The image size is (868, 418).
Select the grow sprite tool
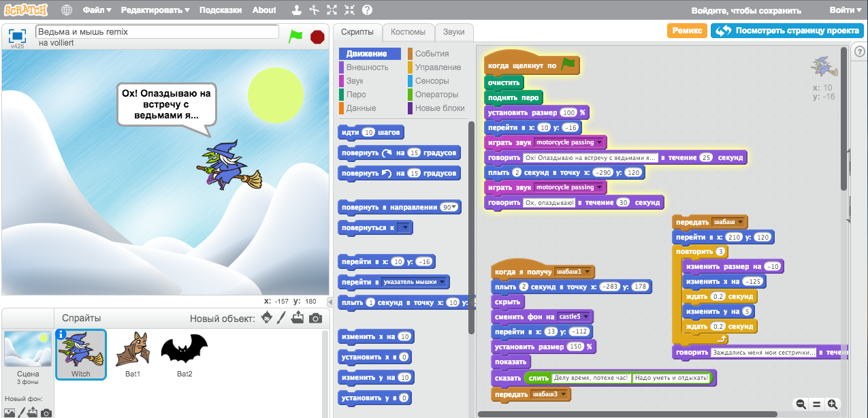point(332,10)
